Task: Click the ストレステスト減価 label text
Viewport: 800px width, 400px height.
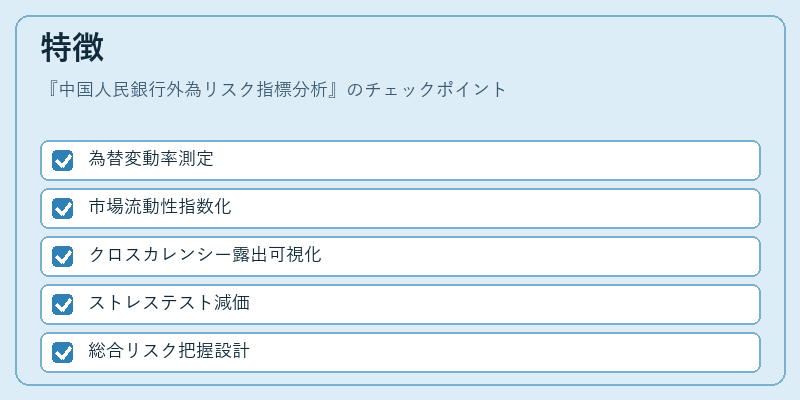Action: (x=169, y=303)
